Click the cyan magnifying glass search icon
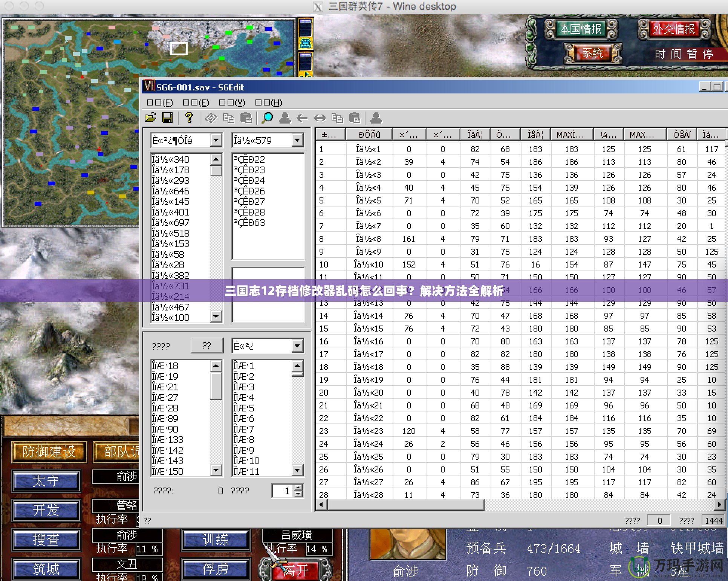Viewport: 728px width, 581px height. (268, 118)
